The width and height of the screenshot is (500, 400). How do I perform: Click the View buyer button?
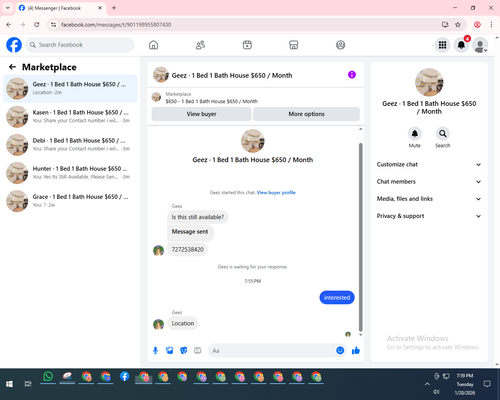(x=201, y=114)
